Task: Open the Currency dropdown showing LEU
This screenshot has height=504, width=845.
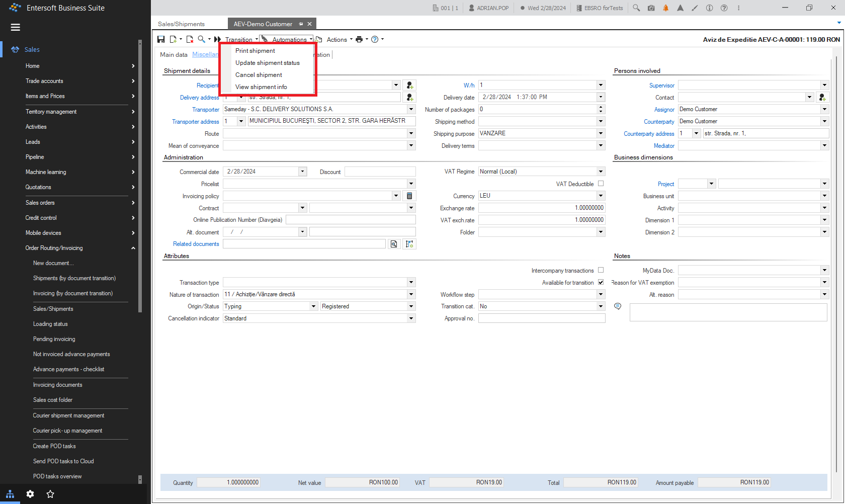Action: [601, 196]
